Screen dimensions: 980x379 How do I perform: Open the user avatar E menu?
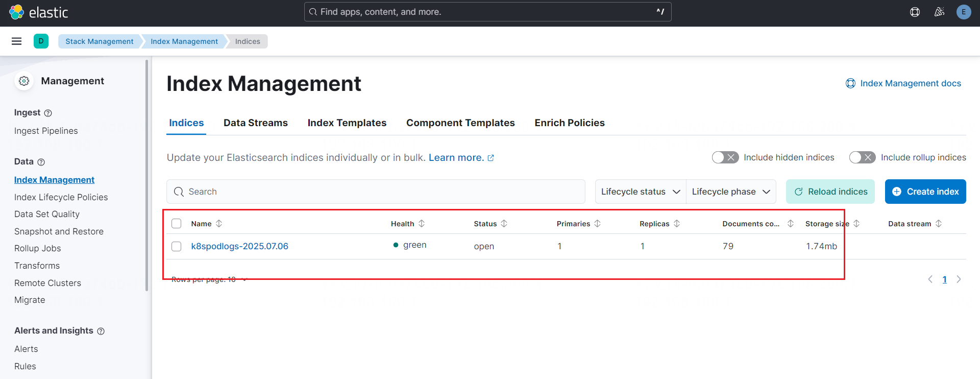click(x=963, y=12)
